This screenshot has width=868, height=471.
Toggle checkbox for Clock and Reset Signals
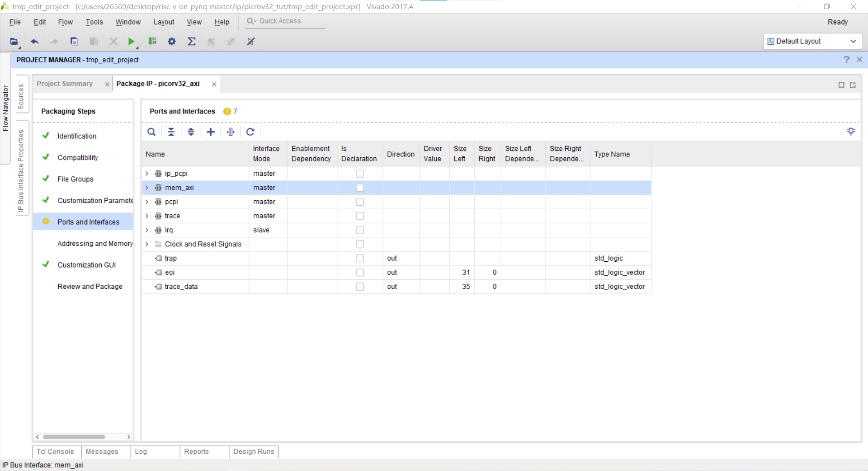tap(360, 244)
